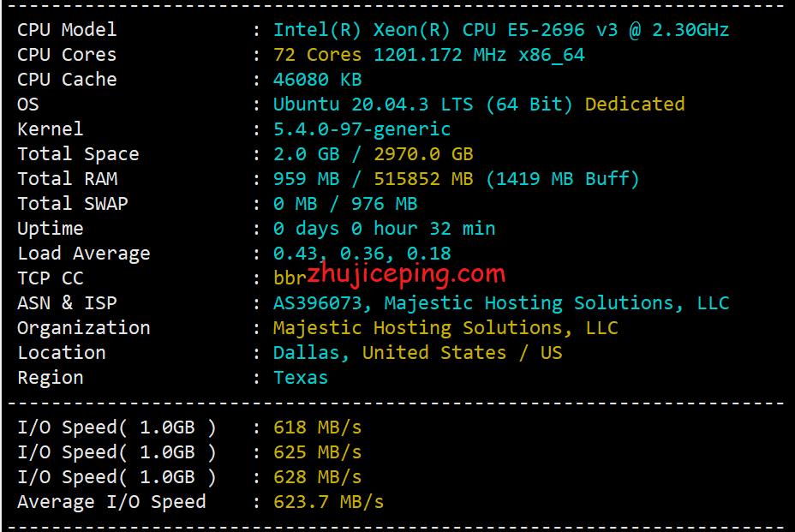Click the AS396073 ASN text
795x532 pixels.
point(322,303)
